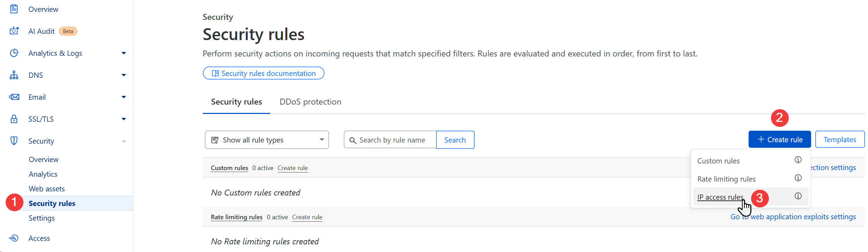The height and width of the screenshot is (252, 868).
Task: Click the Security shield icon
Action: click(14, 141)
